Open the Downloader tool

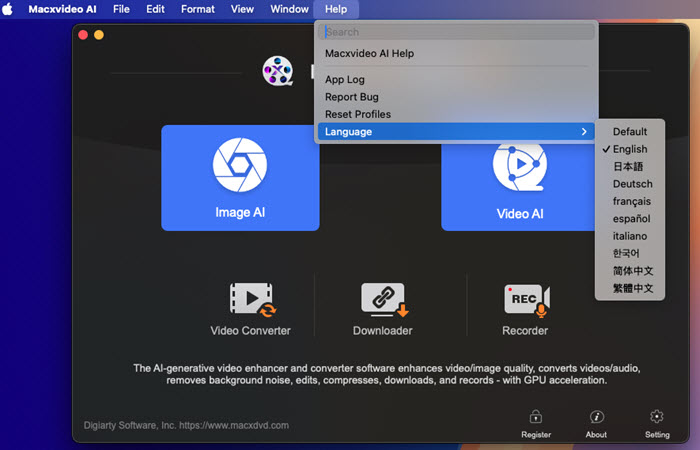coord(383,309)
